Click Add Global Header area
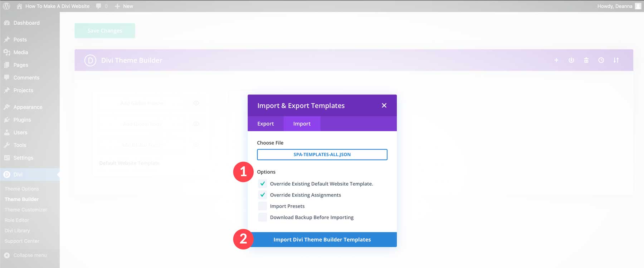The height and width of the screenshot is (268, 644). pyautogui.click(x=142, y=103)
